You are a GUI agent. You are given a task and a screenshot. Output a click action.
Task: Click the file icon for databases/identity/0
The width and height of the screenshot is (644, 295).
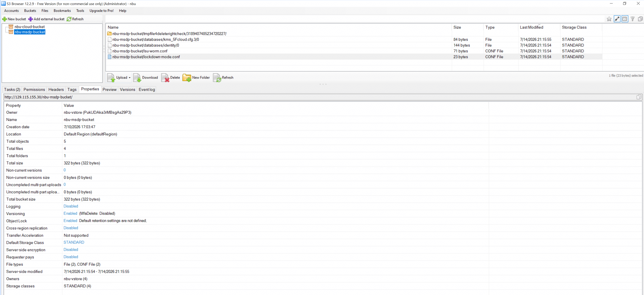110,45
